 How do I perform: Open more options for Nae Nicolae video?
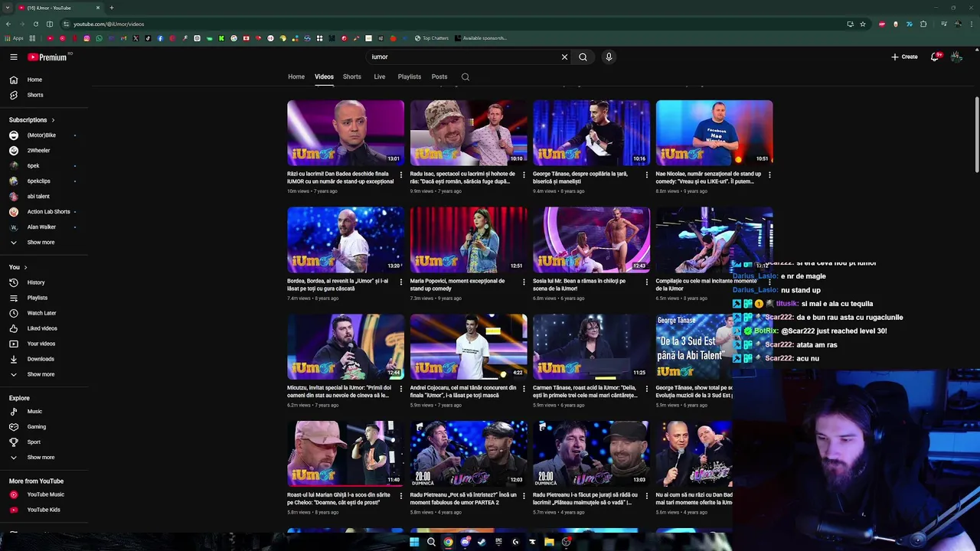click(769, 174)
